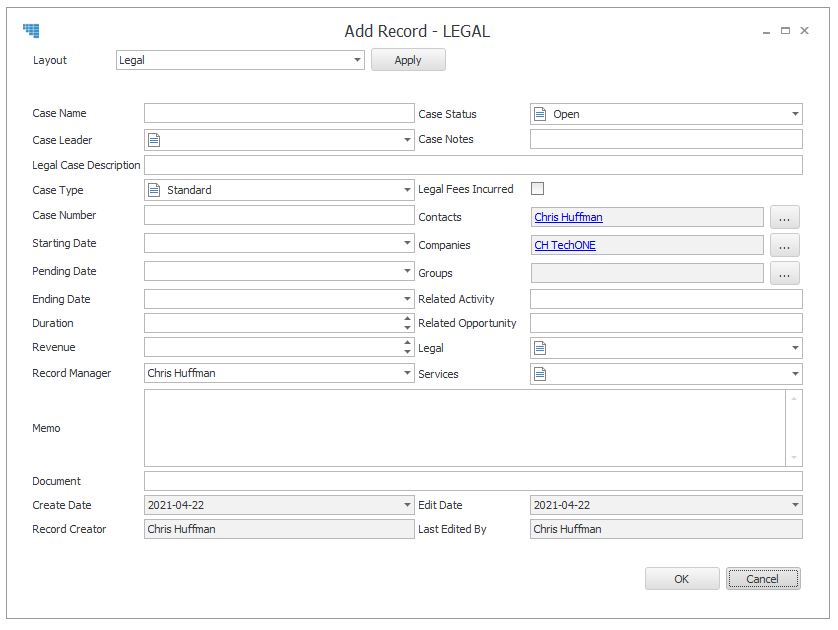
Task: Click the OK button
Action: pos(682,579)
